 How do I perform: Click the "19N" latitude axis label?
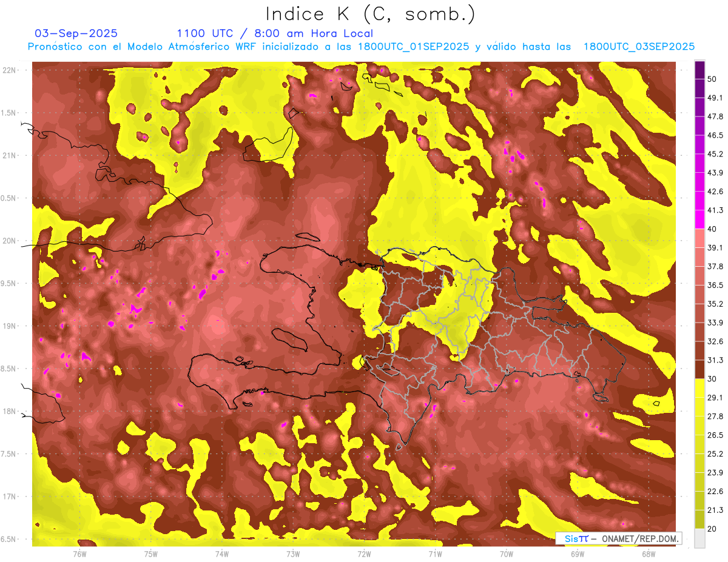click(x=9, y=326)
